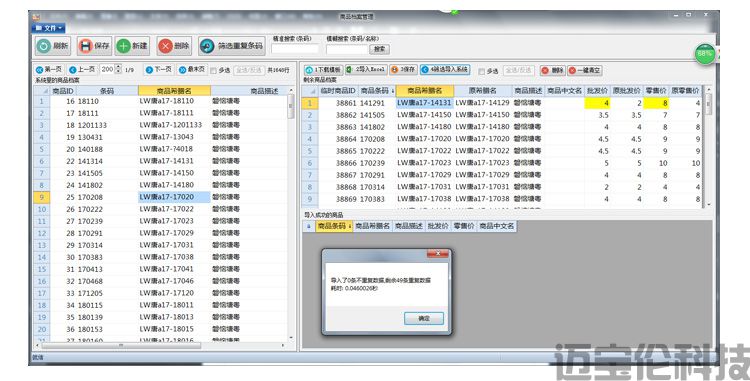Click the 保存 save toolbar button
The height and width of the screenshot is (381, 750).
tap(94, 46)
